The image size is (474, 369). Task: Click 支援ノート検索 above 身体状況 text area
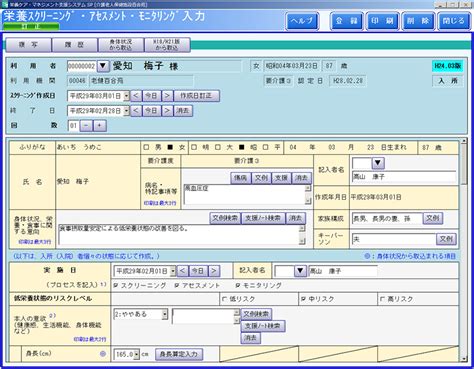coord(263,218)
